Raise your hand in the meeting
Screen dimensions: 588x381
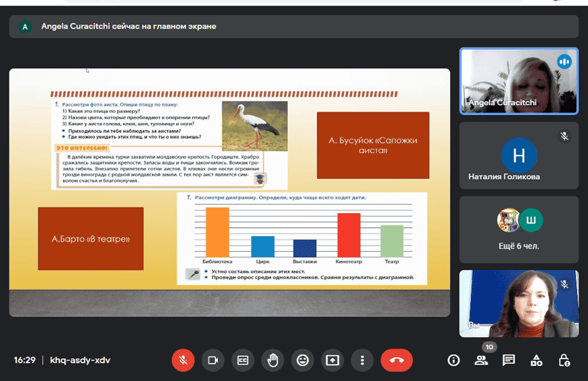tap(273, 360)
